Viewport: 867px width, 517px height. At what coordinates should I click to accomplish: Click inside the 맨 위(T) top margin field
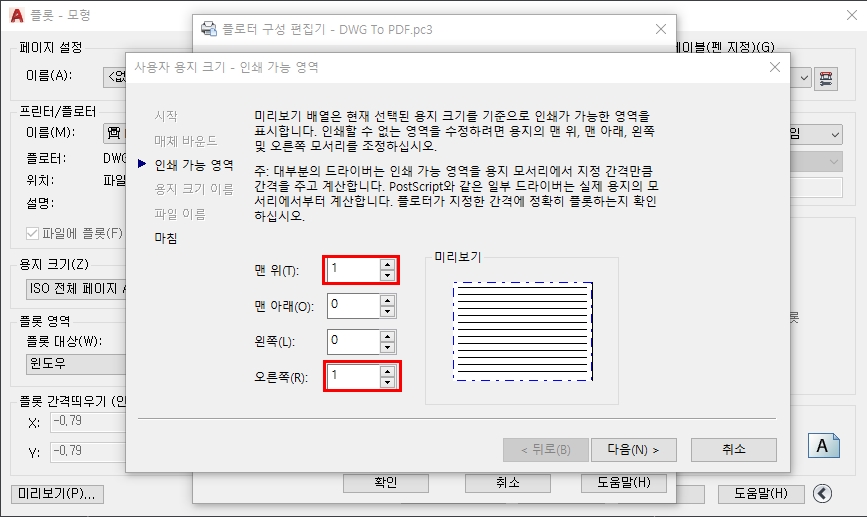click(x=353, y=270)
